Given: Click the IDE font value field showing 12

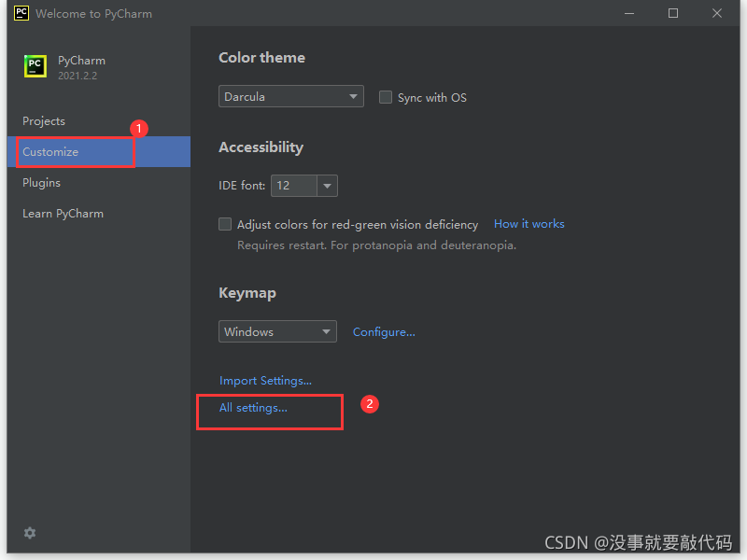Looking at the screenshot, I should tap(294, 186).
